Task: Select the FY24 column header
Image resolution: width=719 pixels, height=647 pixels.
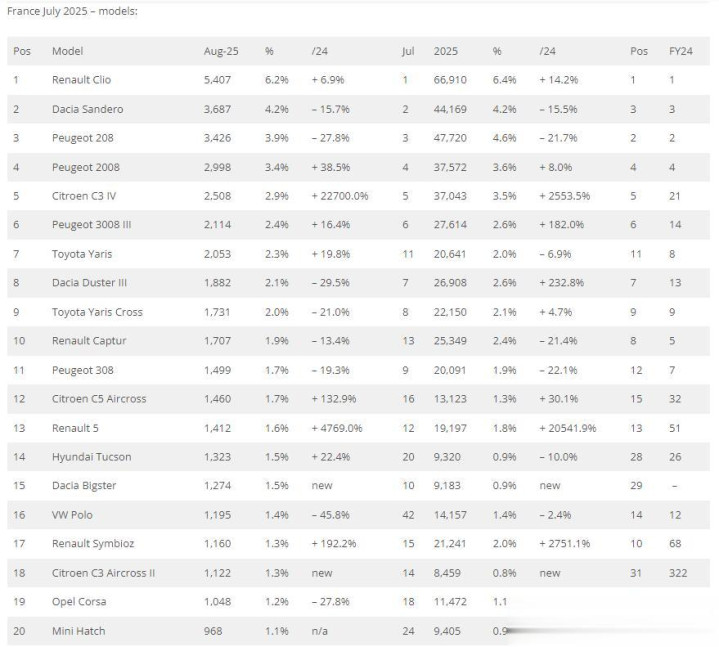Action: [x=679, y=50]
